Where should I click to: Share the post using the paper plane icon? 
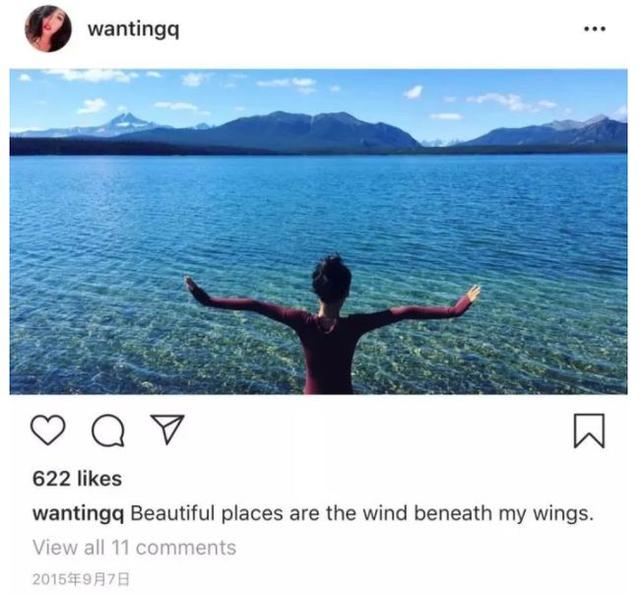167,429
